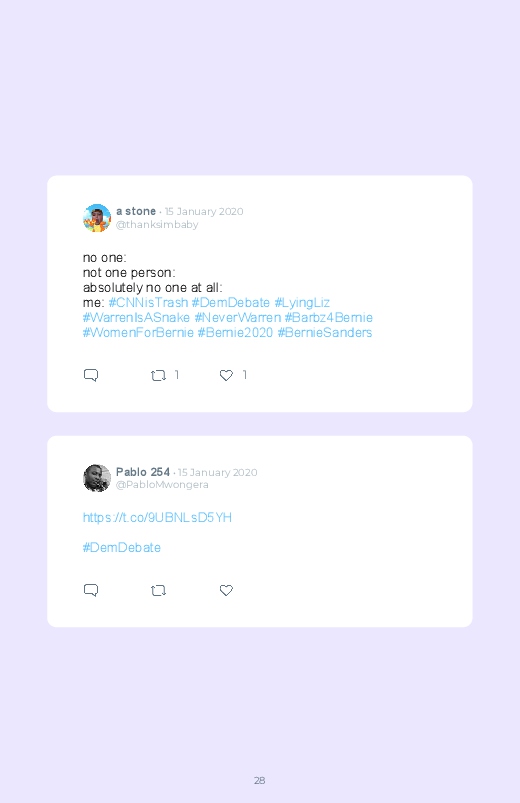Screen dimensions: 520x803
Task: Open the #LyingLiz hashtag
Action: coord(302,303)
